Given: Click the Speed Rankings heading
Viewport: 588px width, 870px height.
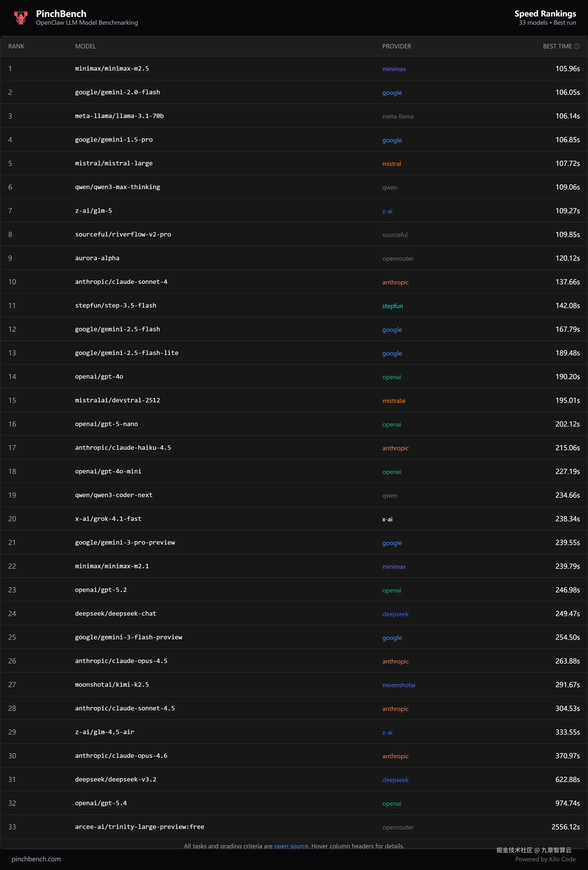Looking at the screenshot, I should pos(545,14).
